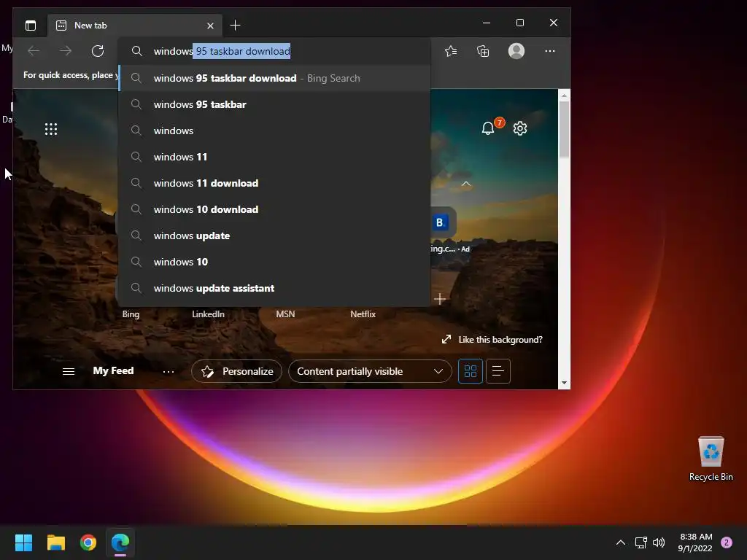Open Collections icon in toolbar
Image resolution: width=747 pixels, height=560 pixels.
point(483,51)
